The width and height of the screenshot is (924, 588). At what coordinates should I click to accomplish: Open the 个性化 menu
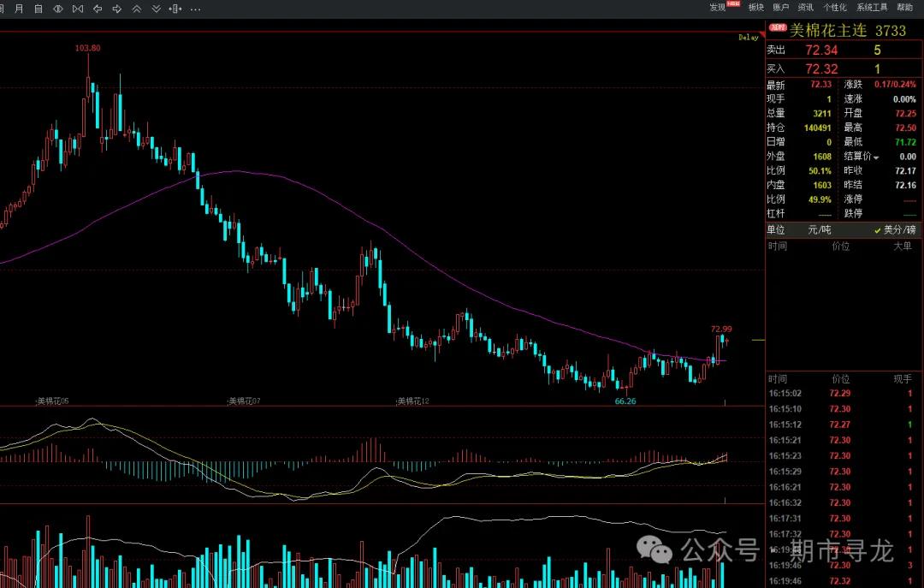click(x=834, y=8)
